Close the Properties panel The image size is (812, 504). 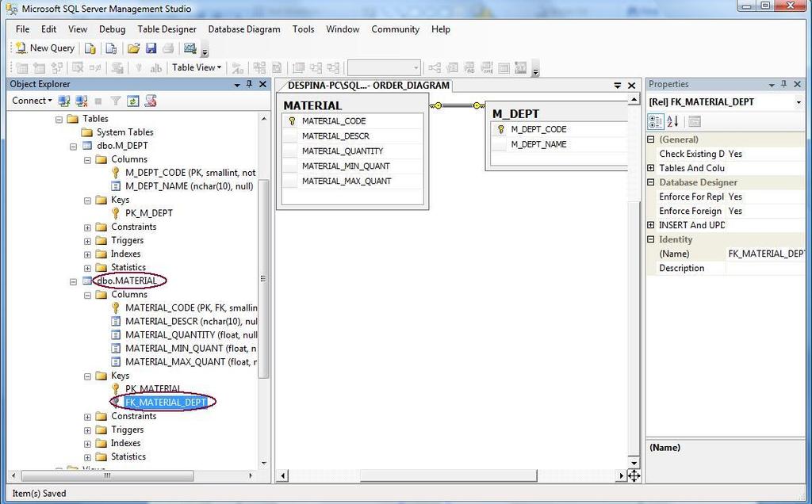tap(798, 84)
